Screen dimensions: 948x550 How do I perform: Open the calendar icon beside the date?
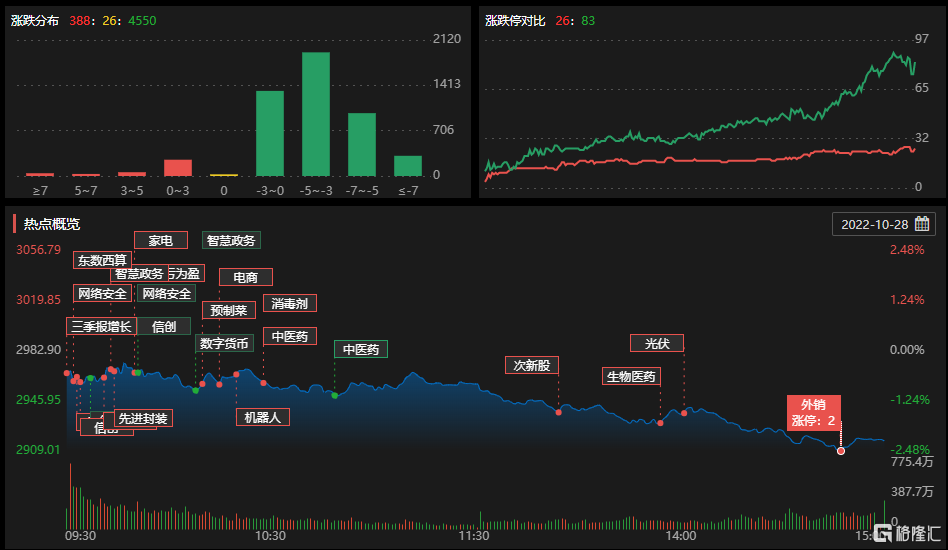coord(922,224)
